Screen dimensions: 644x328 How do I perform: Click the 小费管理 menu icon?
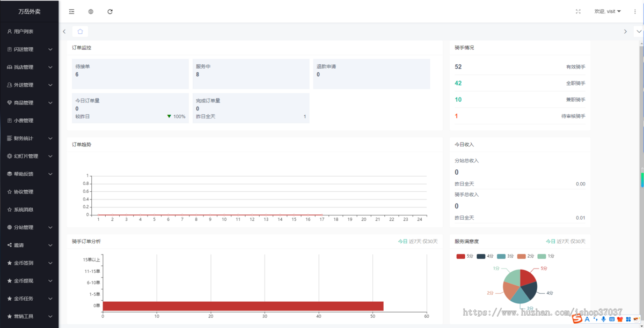[x=10, y=121]
